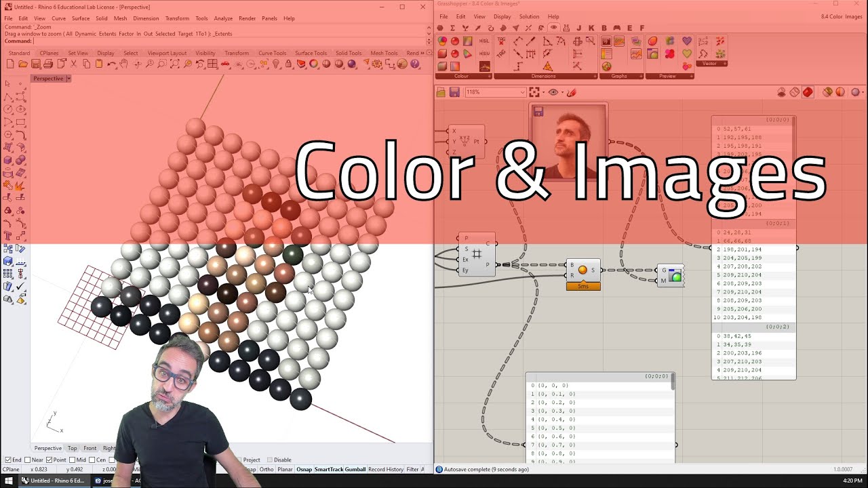The width and height of the screenshot is (868, 488).
Task: Toggle the Disable osnap checkbox
Action: 270,460
